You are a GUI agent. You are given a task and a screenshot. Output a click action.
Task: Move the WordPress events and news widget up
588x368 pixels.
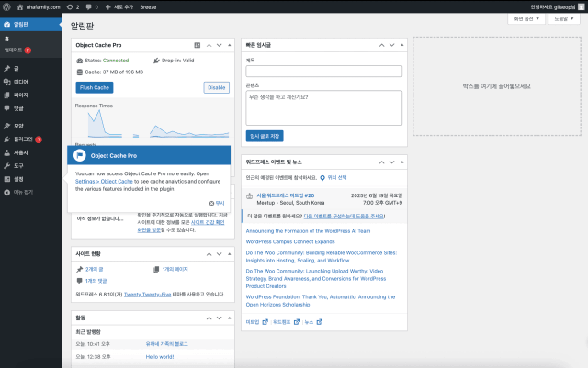pos(382,162)
